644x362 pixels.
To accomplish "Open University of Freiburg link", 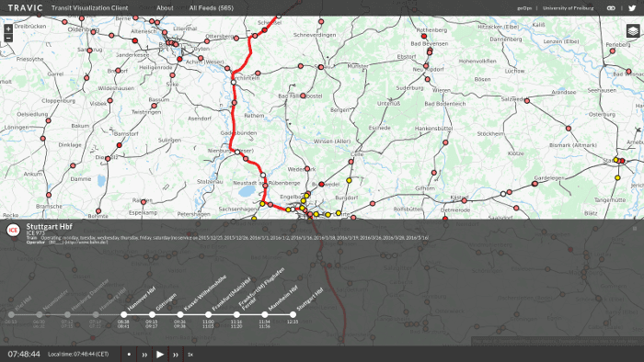I will tap(568, 7).
